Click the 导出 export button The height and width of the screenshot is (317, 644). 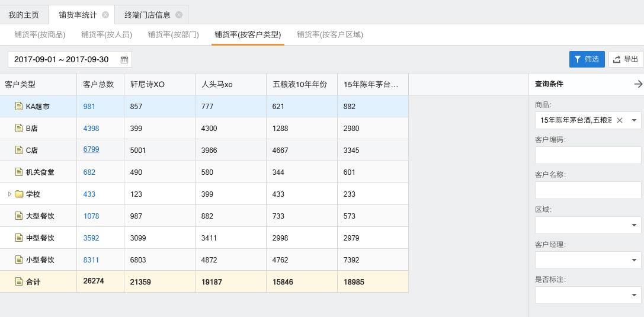[x=626, y=59]
